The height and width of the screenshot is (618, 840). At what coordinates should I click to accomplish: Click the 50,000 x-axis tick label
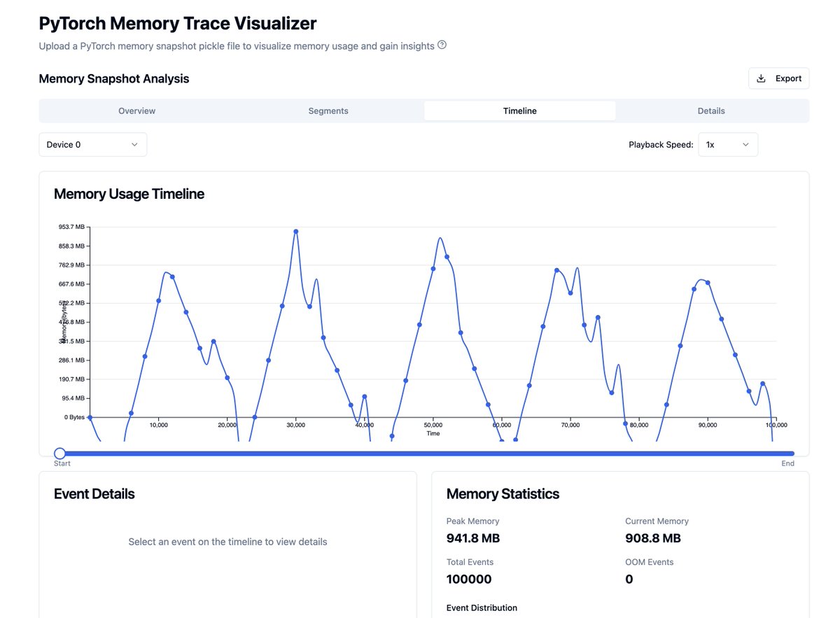click(x=433, y=425)
